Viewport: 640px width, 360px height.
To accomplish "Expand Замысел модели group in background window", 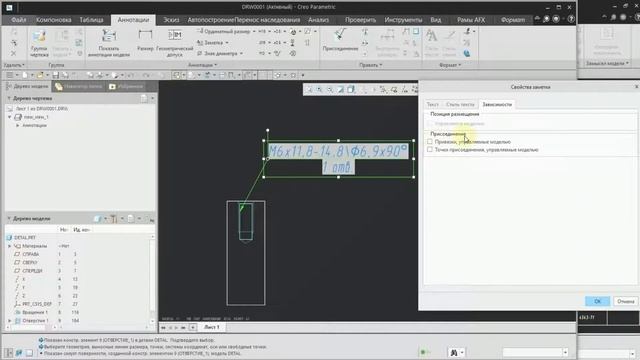I will (607, 63).
